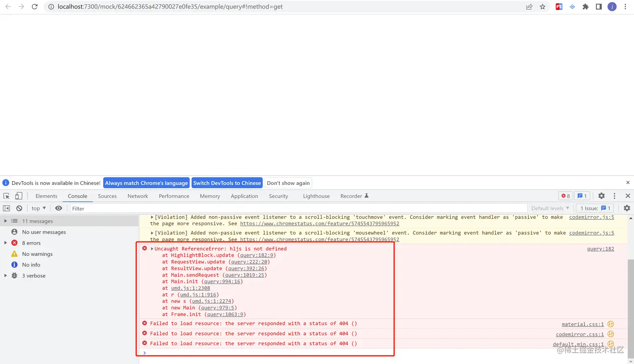This screenshot has height=364, width=634.
Task: Activate the inspect element picker
Action: [6, 196]
